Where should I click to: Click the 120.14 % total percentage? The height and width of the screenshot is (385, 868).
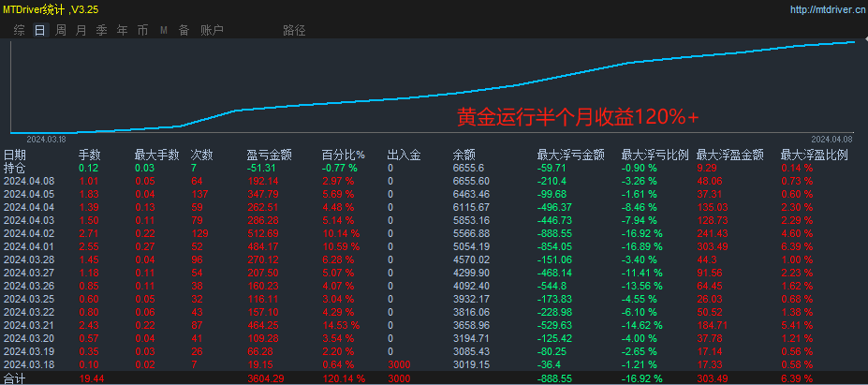coord(344,378)
